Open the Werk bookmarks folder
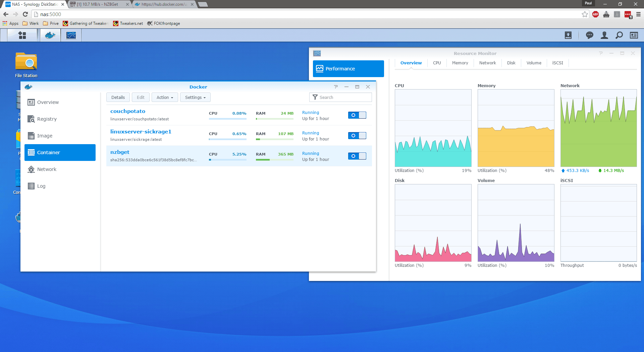The width and height of the screenshot is (644, 352). (x=31, y=23)
